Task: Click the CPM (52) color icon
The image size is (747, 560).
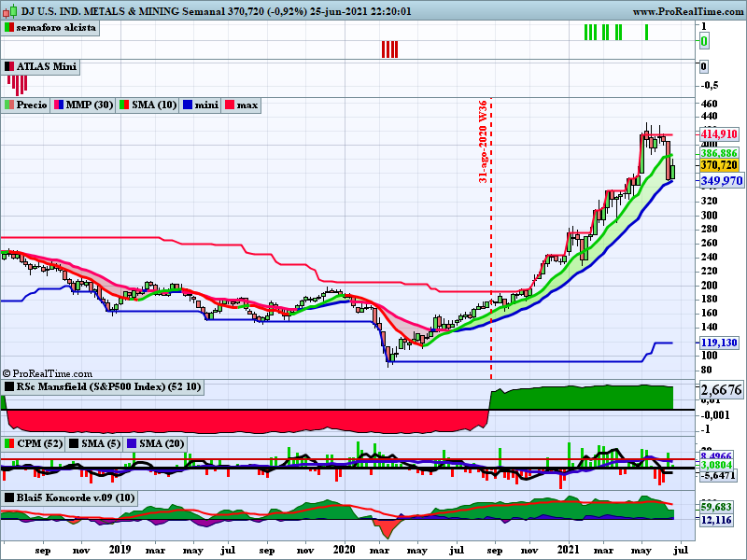Action: pyautogui.click(x=9, y=444)
